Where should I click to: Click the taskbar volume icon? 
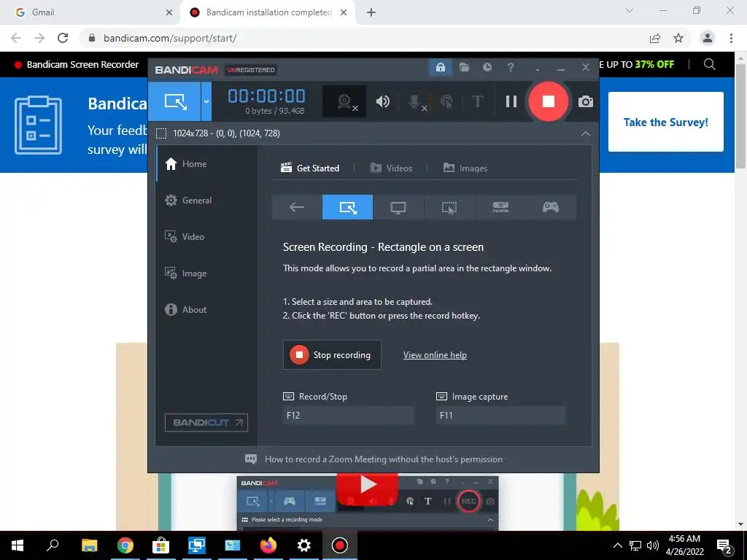[653, 545]
